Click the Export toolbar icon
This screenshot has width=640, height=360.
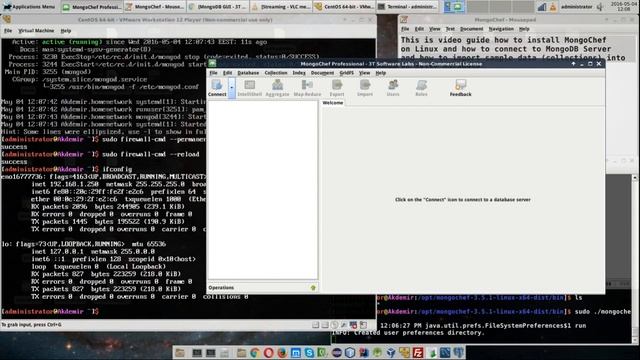click(337, 88)
